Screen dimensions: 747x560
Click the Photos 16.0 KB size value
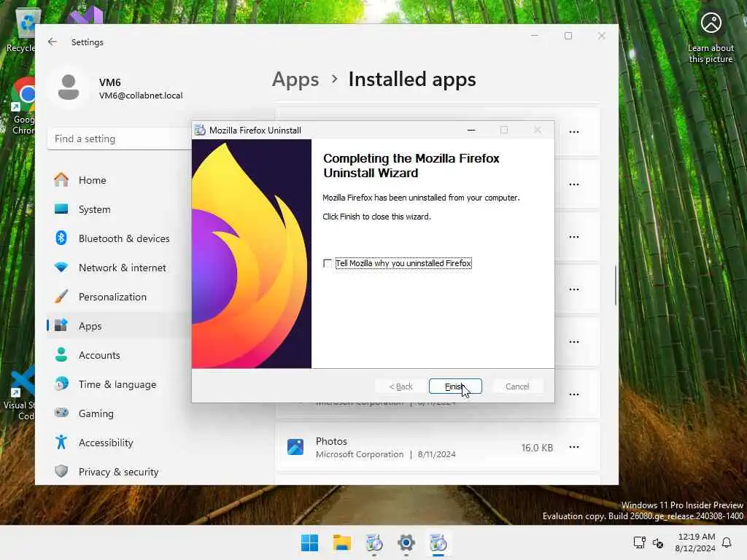pos(537,448)
